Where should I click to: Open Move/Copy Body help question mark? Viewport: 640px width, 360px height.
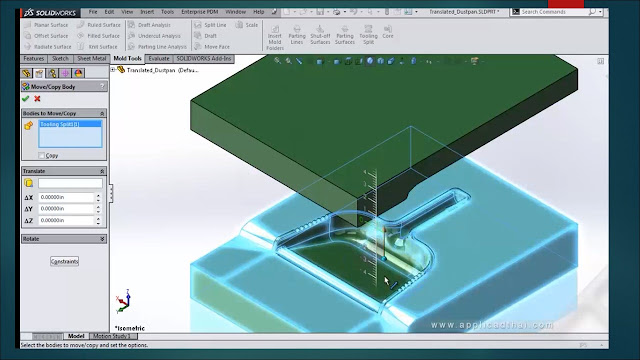102,86
